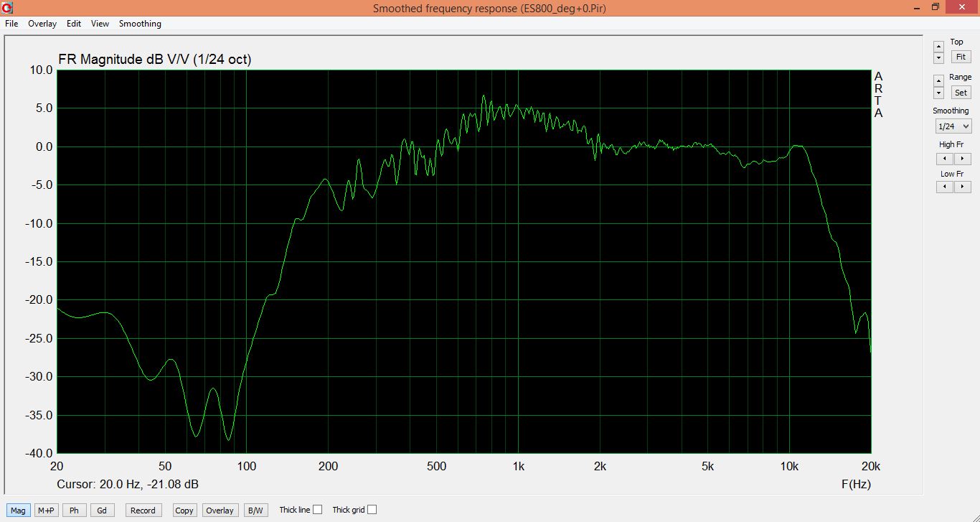980x522 pixels.
Task: Click the bottom Overlay button
Action: coord(220,511)
